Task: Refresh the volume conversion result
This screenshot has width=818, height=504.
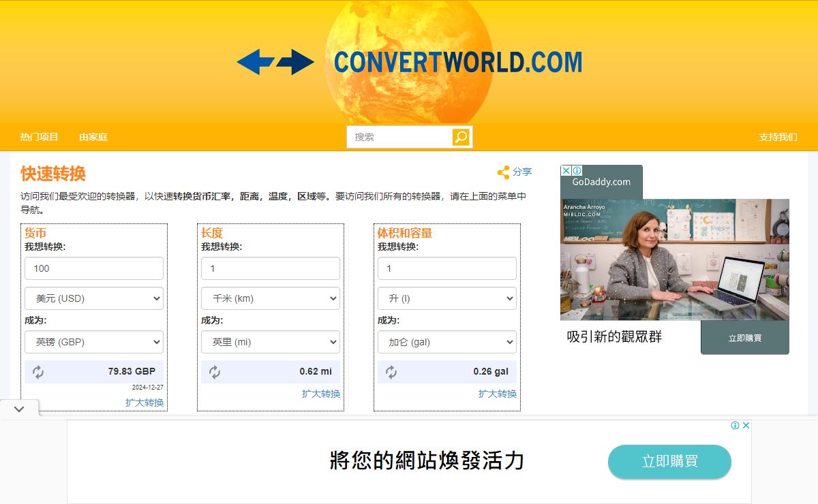Action: (391, 372)
